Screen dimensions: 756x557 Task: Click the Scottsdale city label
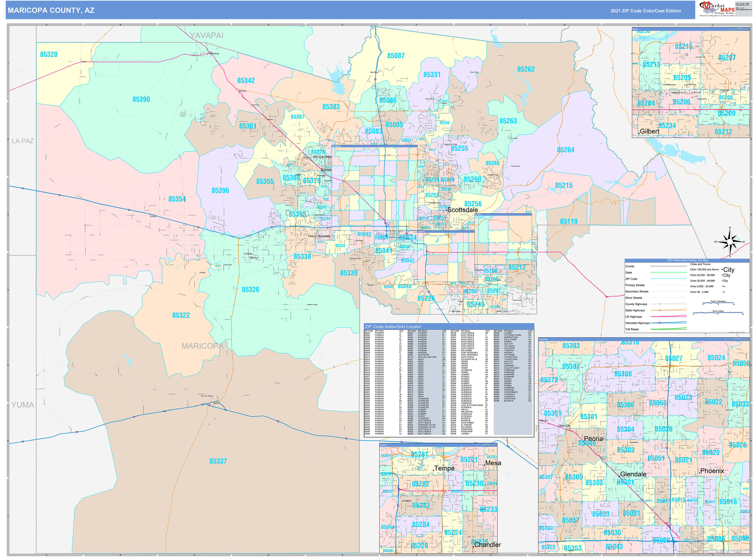tap(462, 210)
